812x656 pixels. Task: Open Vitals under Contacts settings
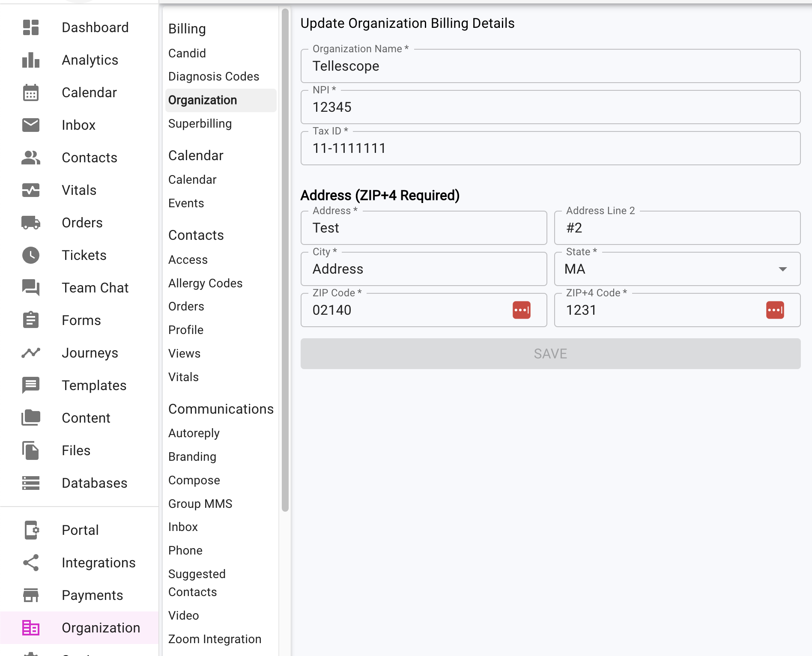[x=184, y=377]
